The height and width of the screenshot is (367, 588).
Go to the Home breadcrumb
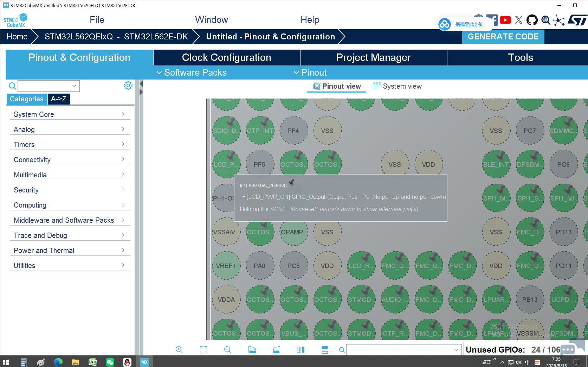coord(17,37)
